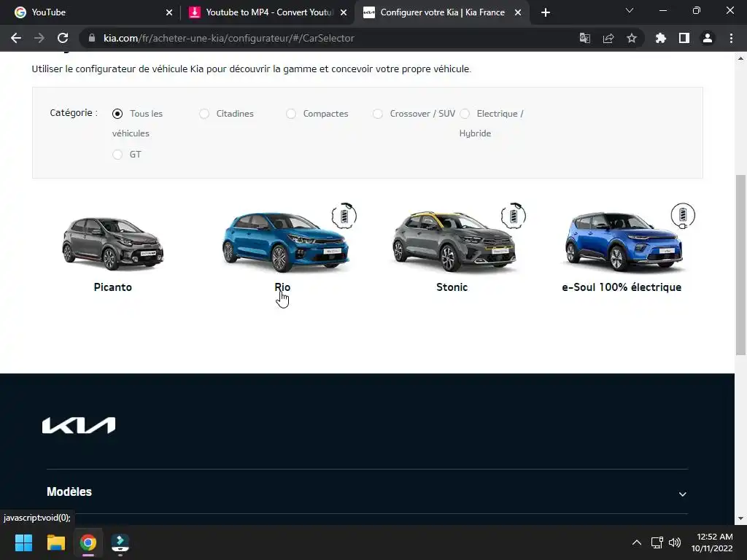Reload the Kia configurator page
The height and width of the screenshot is (560, 747).
tap(63, 38)
